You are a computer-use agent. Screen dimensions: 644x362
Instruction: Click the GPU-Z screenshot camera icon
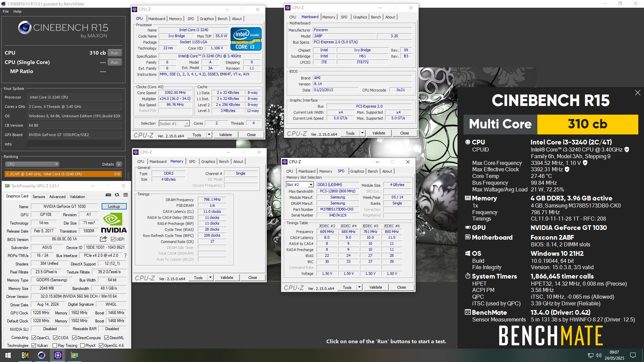108,195
